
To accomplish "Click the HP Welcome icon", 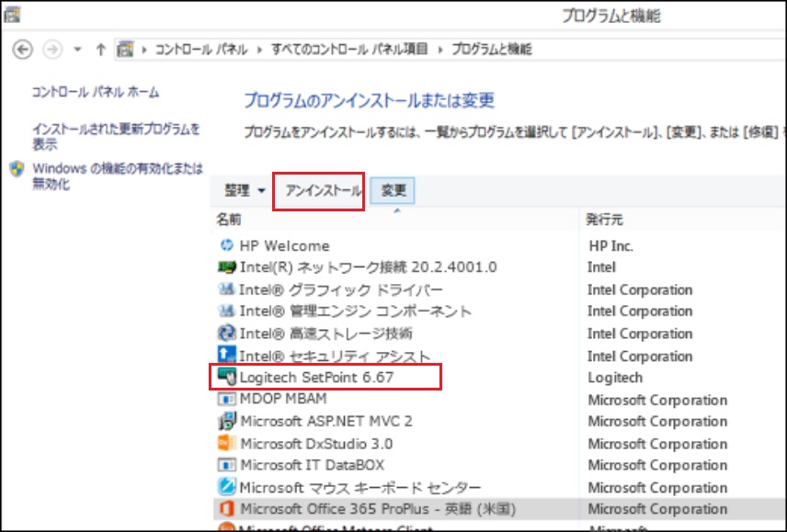I will [227, 245].
